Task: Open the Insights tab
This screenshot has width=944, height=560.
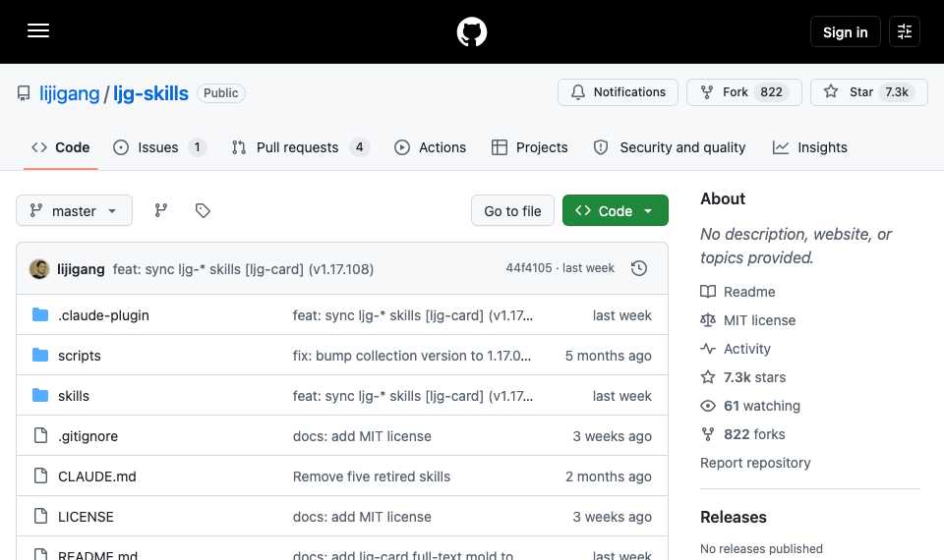Action: point(810,147)
